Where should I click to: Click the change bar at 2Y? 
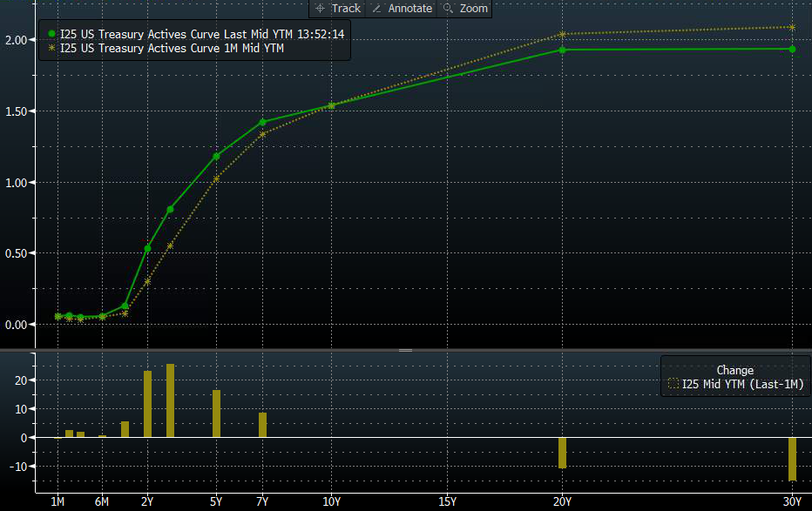coord(147,404)
